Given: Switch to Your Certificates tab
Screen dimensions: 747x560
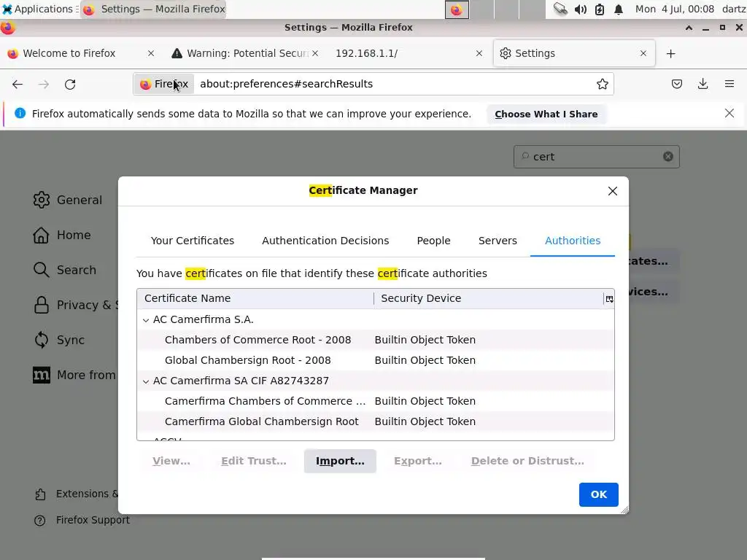Looking at the screenshot, I should (x=193, y=241).
